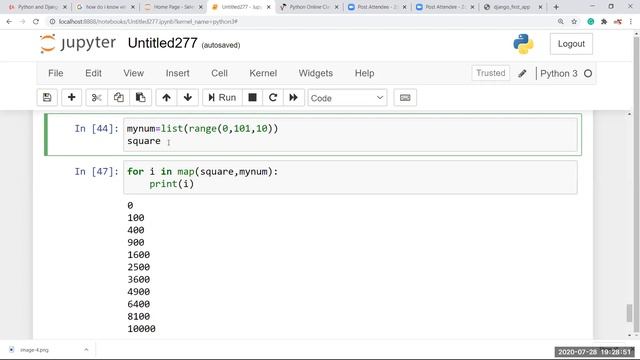This screenshot has width=640, height=360.
Task: Rename the notebook title Untitled277
Action: (162, 43)
